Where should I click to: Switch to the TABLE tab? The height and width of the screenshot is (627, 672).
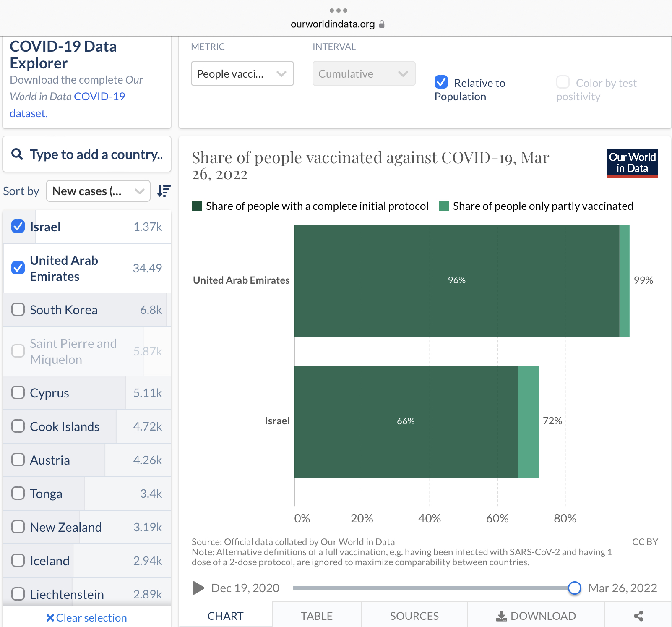[x=317, y=616]
